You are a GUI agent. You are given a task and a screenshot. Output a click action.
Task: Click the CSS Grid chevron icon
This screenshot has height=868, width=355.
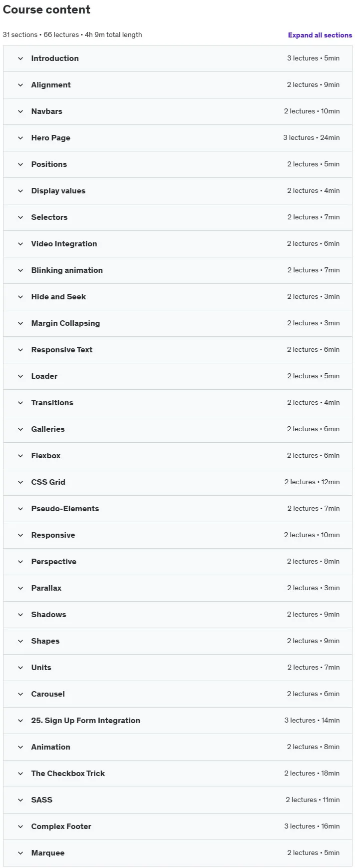20,482
